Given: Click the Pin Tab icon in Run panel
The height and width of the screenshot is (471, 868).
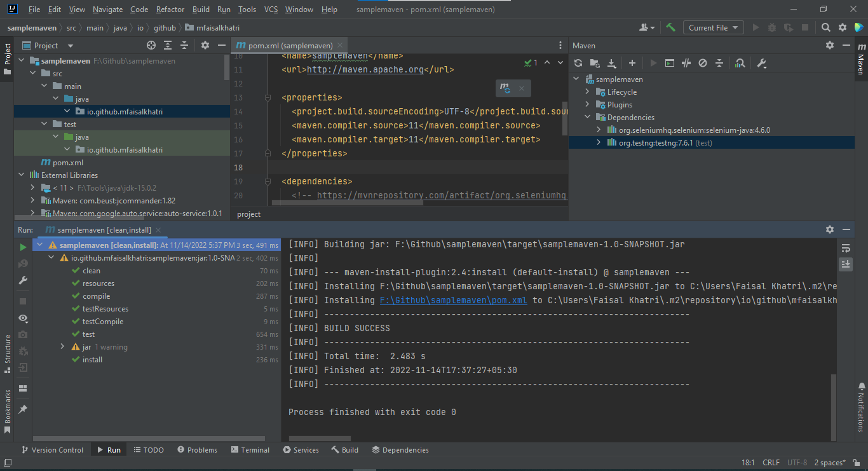Looking at the screenshot, I should [x=24, y=409].
